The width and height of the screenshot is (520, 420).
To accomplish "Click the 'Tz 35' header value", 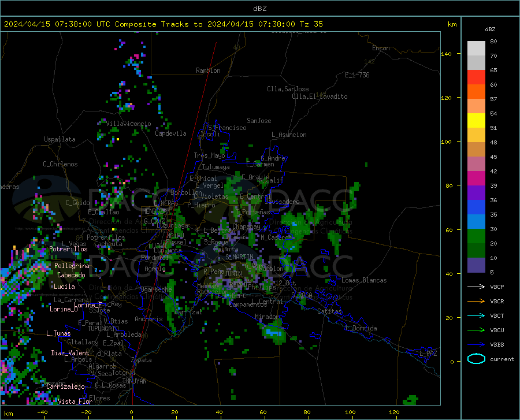I will 311,24.
